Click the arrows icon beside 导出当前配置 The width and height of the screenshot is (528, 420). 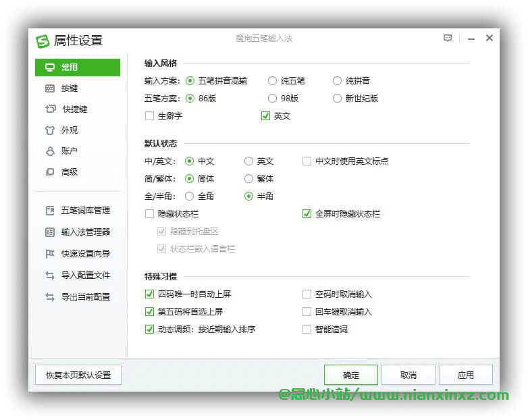coord(50,296)
